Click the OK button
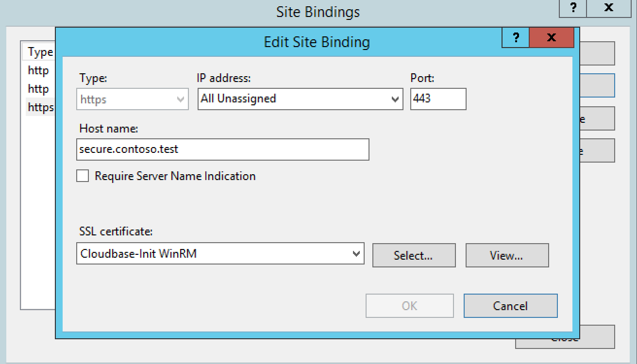The width and height of the screenshot is (637, 364). point(409,306)
